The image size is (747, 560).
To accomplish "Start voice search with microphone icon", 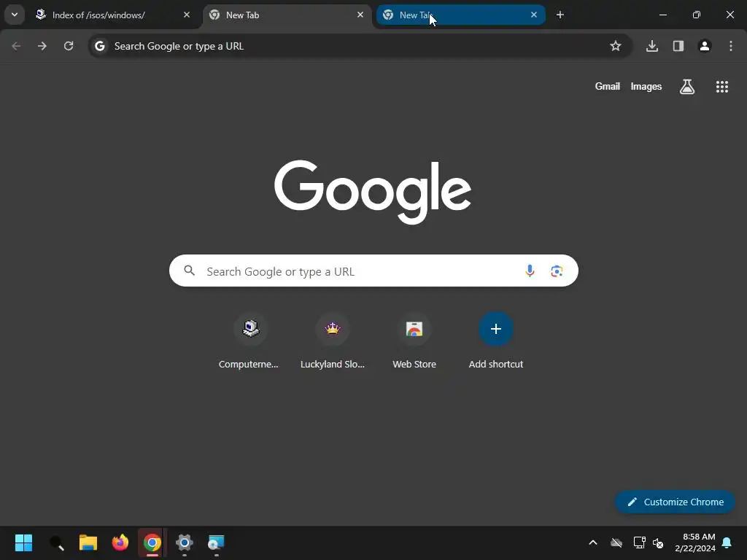I will tap(530, 271).
